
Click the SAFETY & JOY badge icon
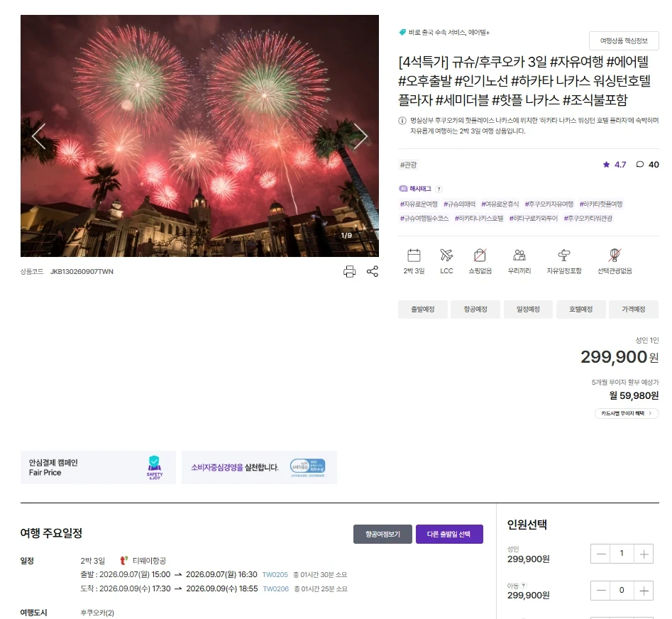[x=154, y=467]
